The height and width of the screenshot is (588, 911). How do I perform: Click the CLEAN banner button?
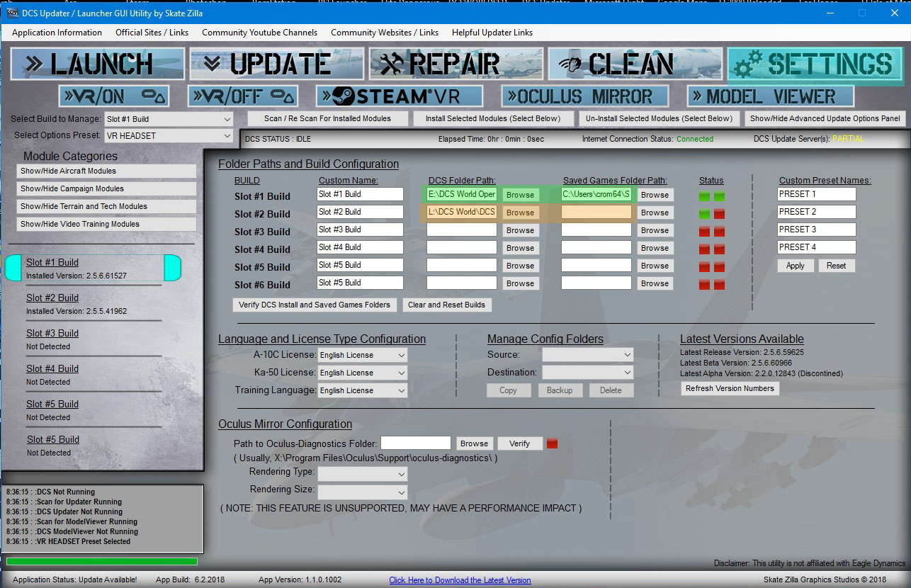635,64
